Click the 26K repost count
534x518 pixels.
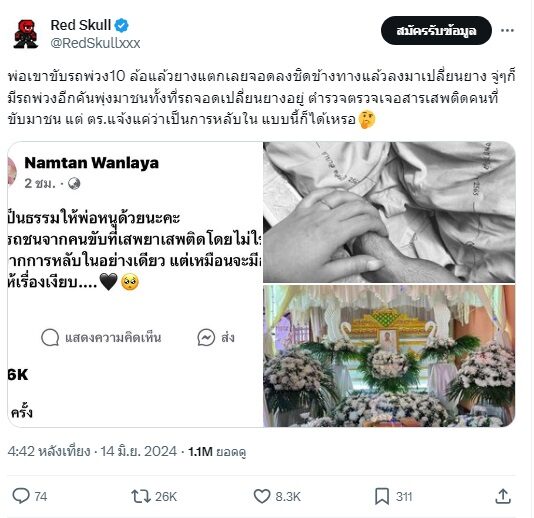[x=166, y=497]
